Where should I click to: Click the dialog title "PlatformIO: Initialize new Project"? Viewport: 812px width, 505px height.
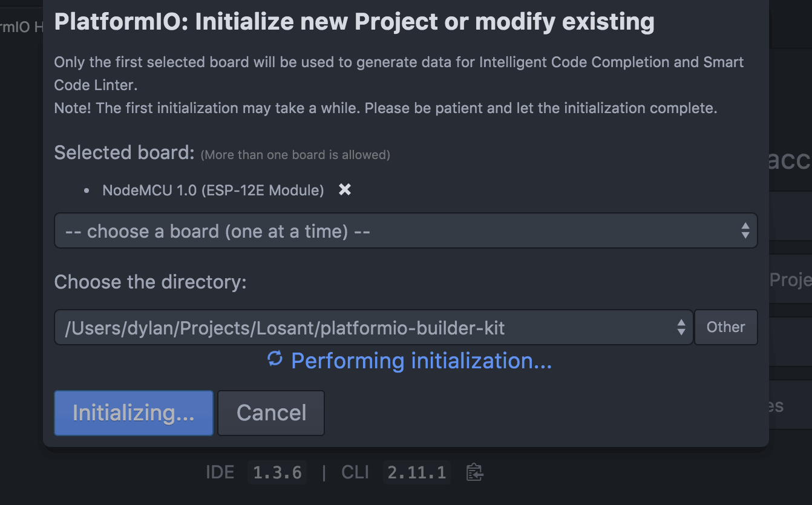coord(354,22)
